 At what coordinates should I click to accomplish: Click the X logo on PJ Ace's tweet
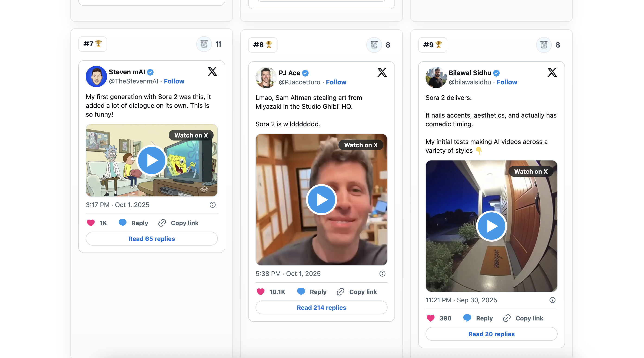pos(382,73)
